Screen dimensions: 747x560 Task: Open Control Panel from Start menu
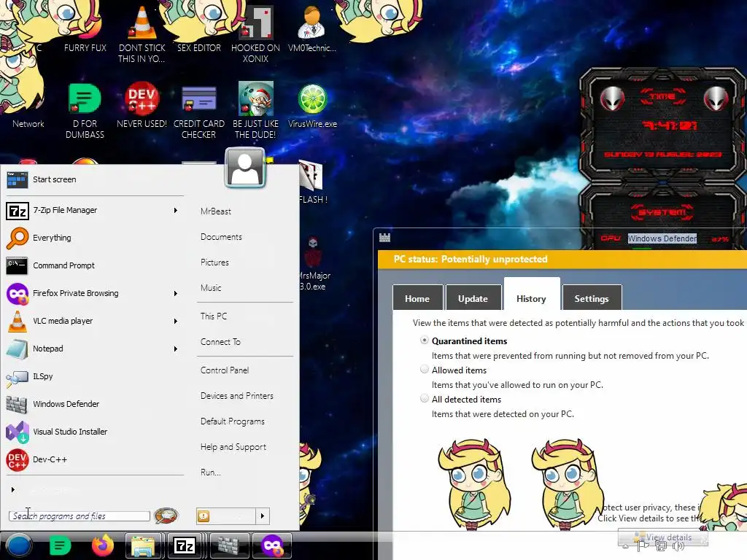click(225, 370)
